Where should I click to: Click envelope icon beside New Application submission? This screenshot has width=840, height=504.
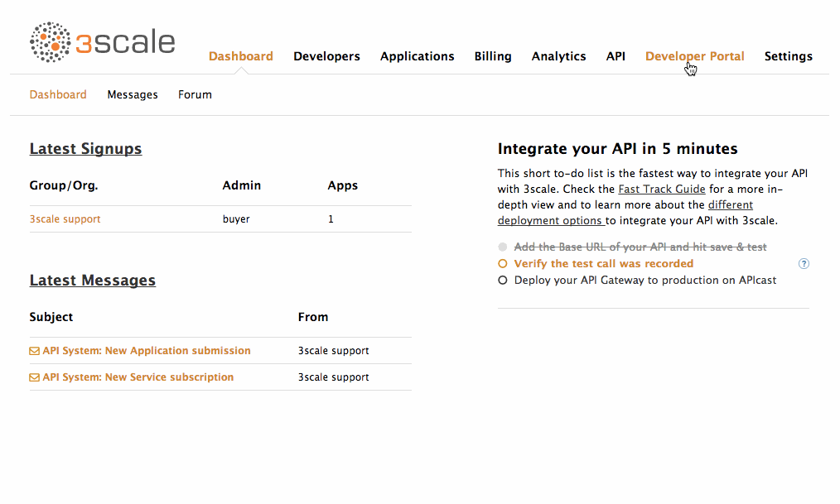(35, 351)
